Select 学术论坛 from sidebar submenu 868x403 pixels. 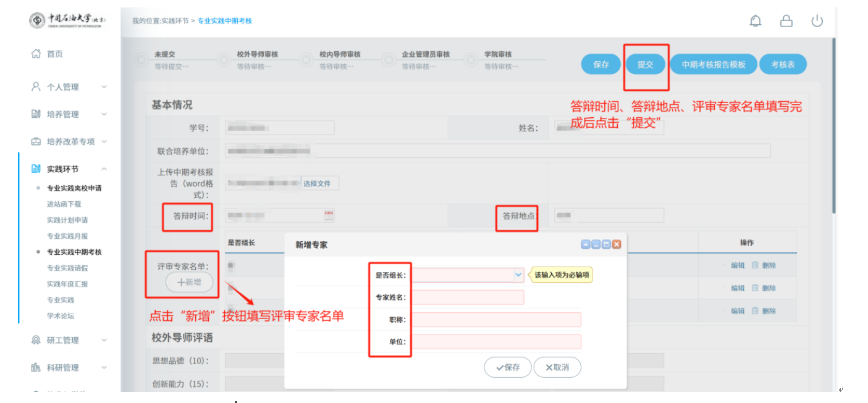pyautogui.click(x=61, y=316)
